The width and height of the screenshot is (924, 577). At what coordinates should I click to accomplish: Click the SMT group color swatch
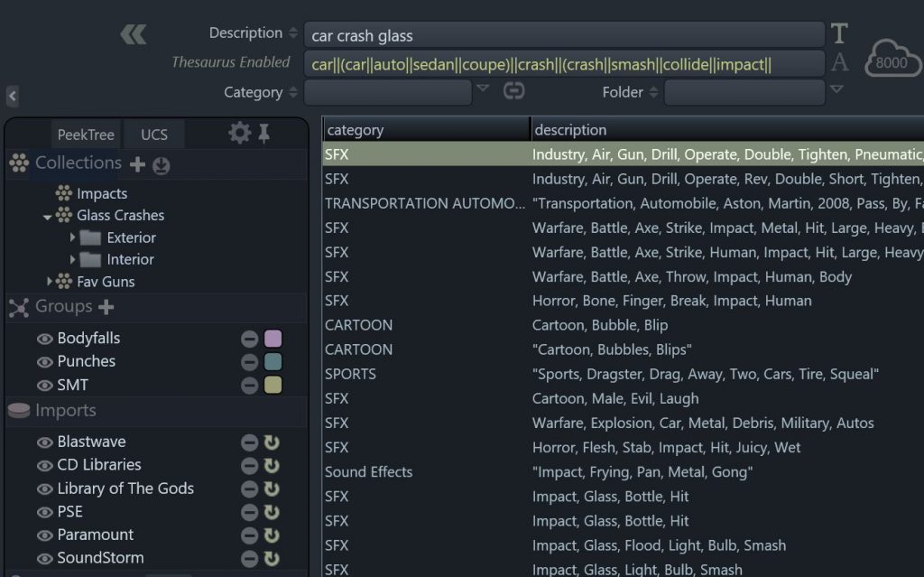click(x=273, y=385)
